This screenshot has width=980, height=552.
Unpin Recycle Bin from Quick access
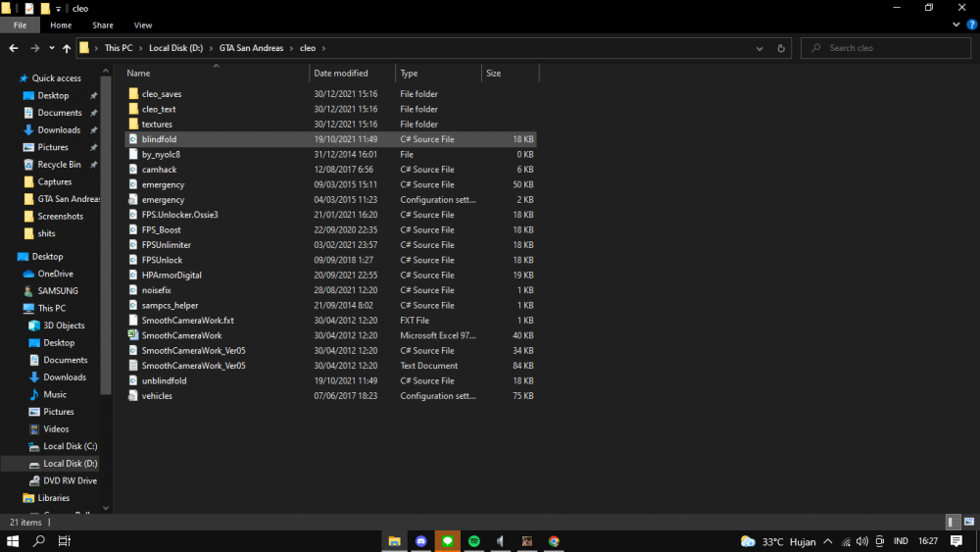tap(94, 165)
